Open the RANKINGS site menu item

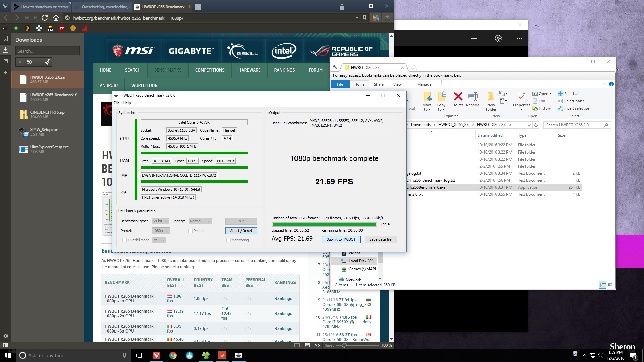tap(284, 70)
